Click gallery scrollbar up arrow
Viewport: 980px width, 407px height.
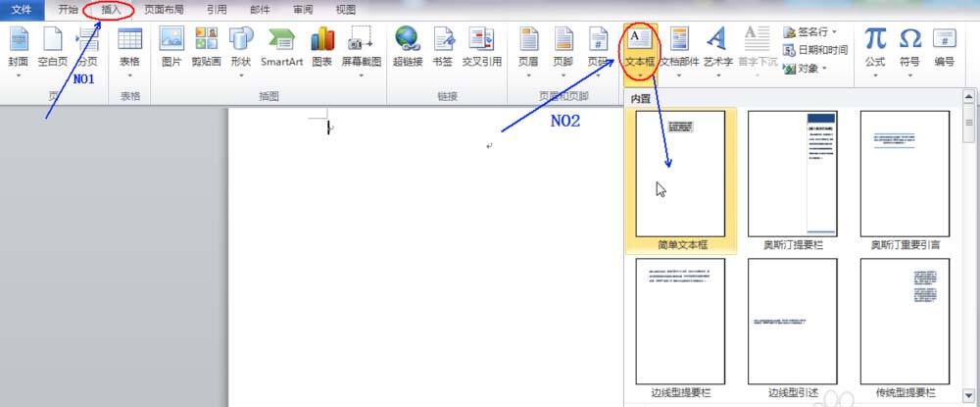[969, 96]
